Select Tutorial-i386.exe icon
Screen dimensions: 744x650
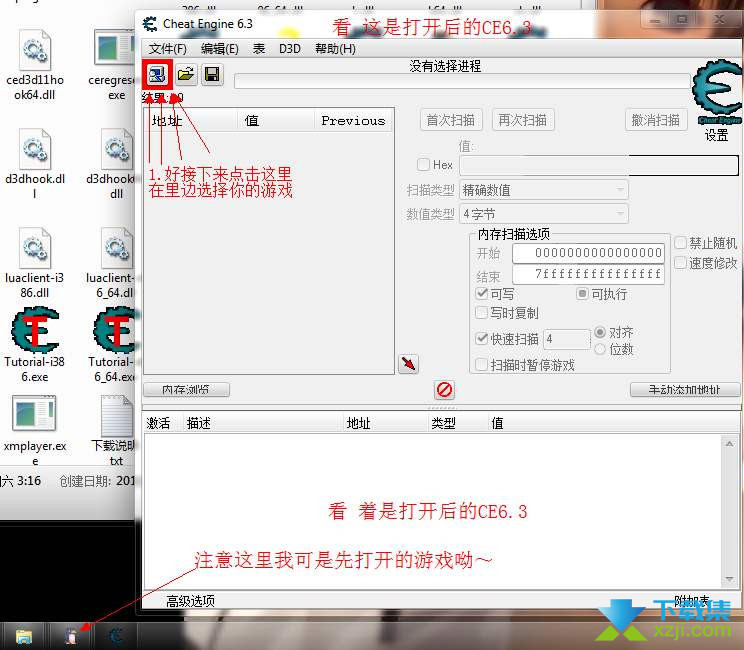(35, 330)
